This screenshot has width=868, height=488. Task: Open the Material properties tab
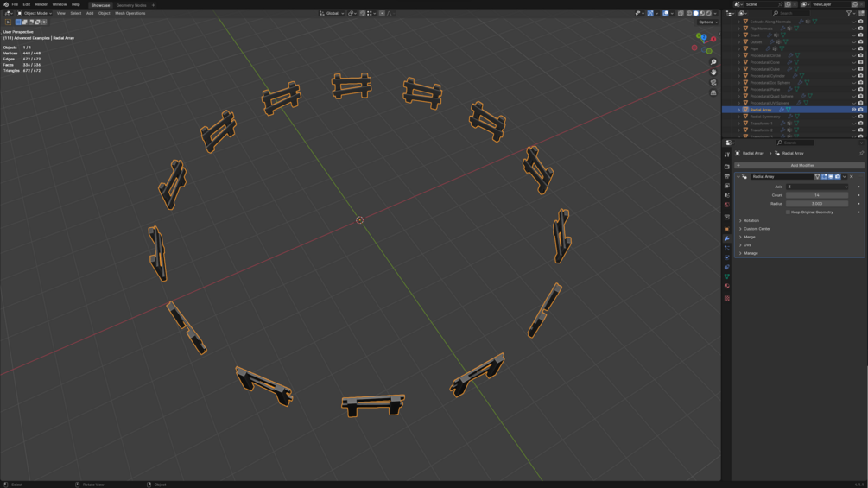click(x=727, y=286)
